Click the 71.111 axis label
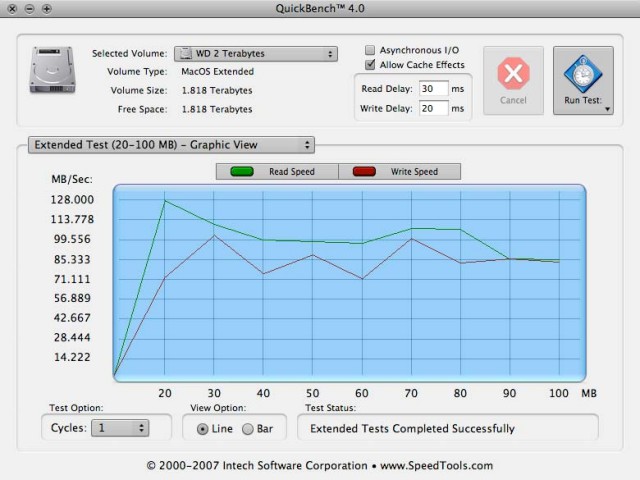The width and height of the screenshot is (640, 480). click(72, 279)
